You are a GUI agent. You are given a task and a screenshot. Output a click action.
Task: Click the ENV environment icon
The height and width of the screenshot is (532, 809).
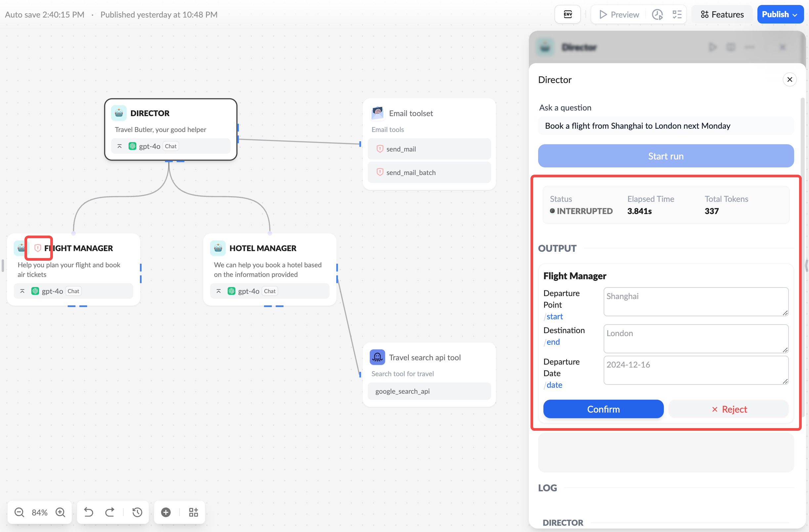pyautogui.click(x=568, y=14)
